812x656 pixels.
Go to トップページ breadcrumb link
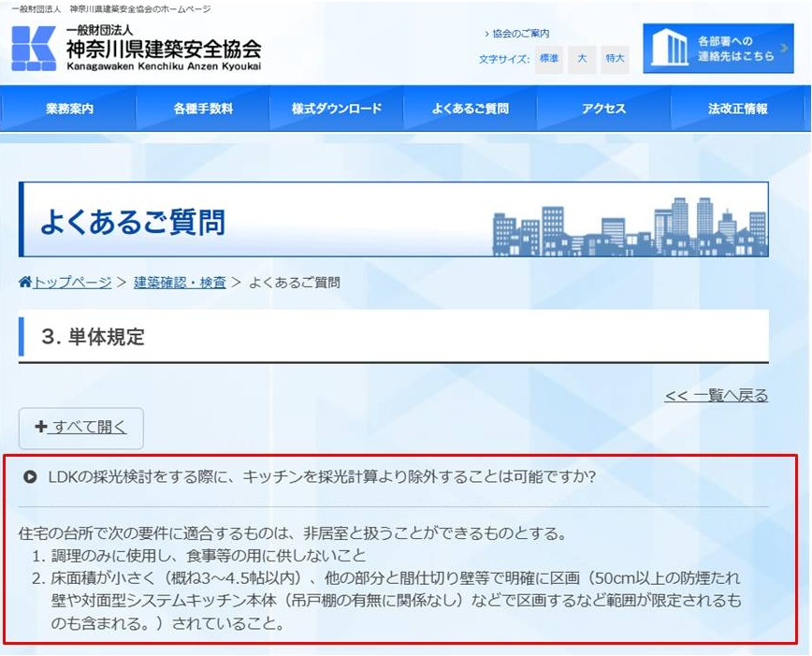pyautogui.click(x=72, y=282)
